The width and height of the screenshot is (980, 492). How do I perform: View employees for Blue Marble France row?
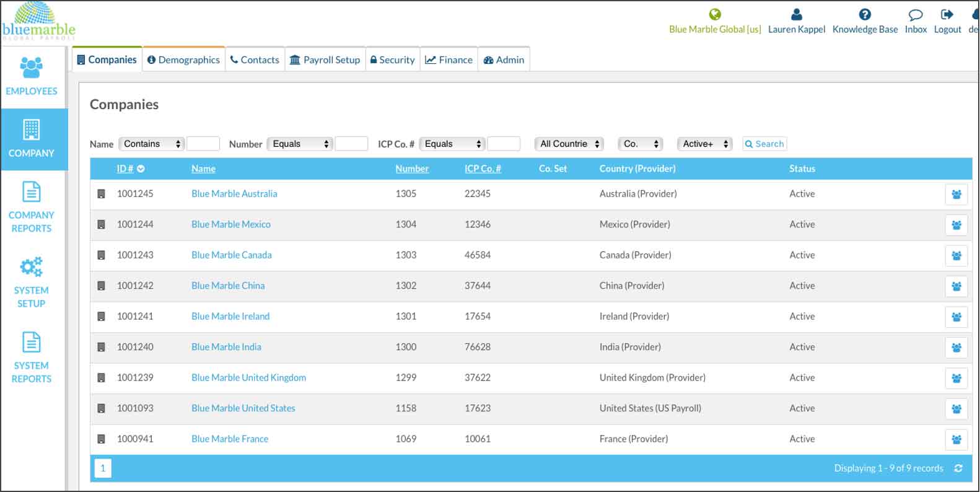tap(956, 439)
